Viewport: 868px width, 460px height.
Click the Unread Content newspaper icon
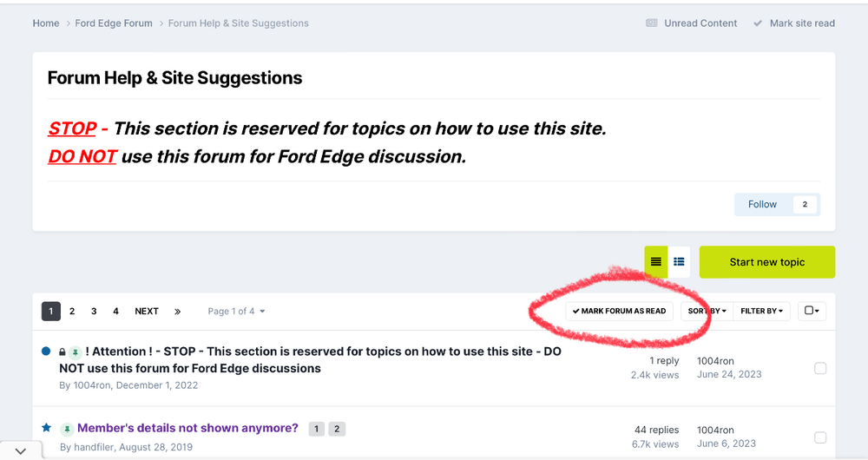652,23
